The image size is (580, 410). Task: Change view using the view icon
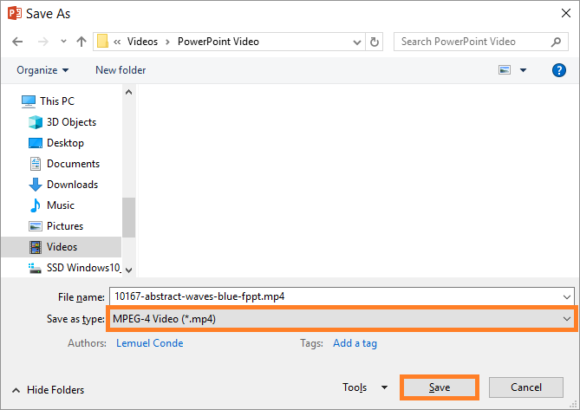[x=505, y=70]
